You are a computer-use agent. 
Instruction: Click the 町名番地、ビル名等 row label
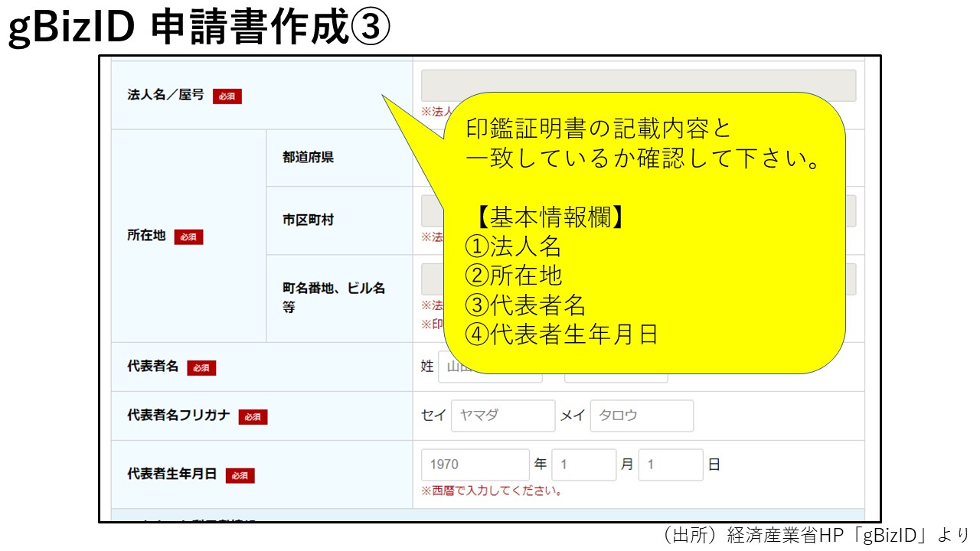coord(333,298)
